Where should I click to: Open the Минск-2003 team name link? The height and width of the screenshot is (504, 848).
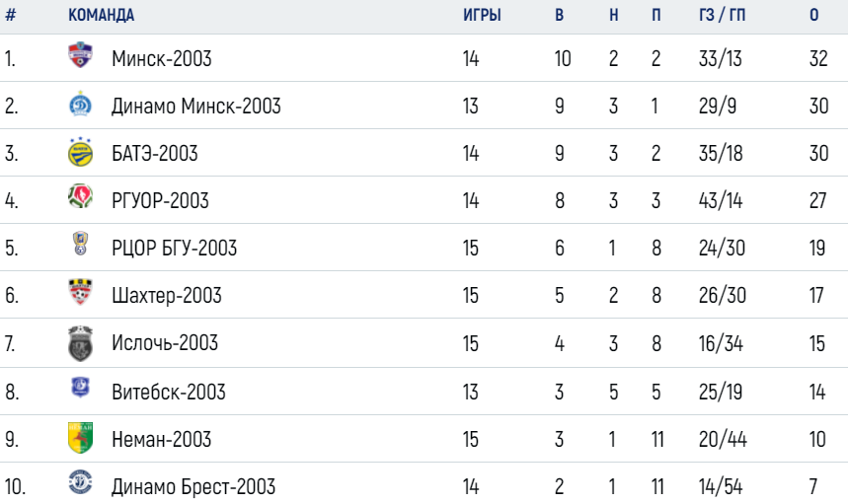(x=161, y=58)
